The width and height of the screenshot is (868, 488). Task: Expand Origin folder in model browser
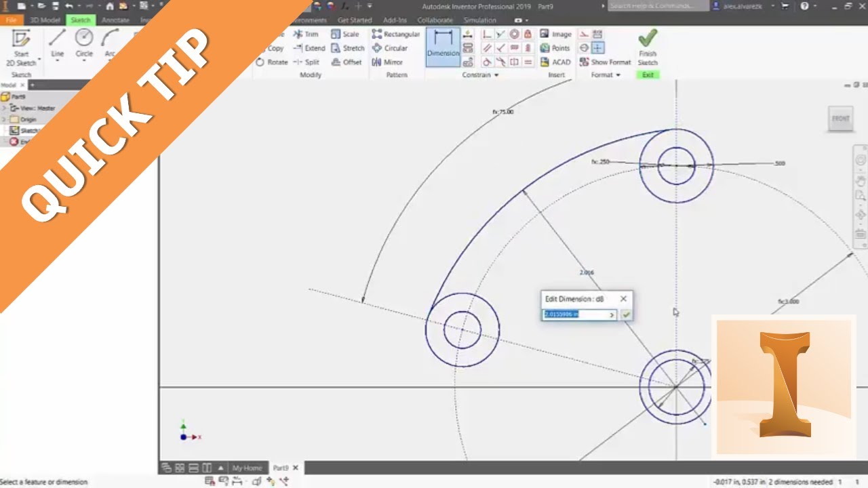coord(5,119)
